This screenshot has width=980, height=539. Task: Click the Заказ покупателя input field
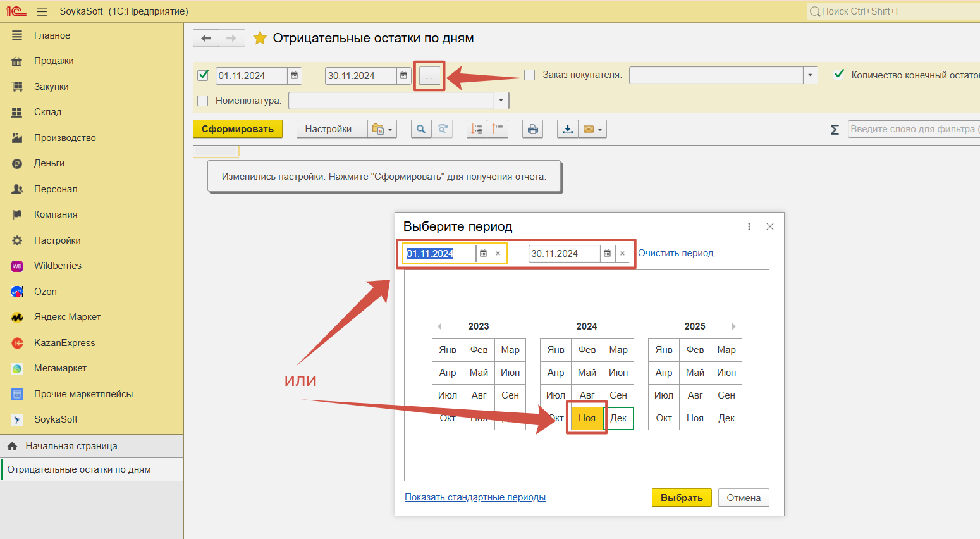tap(716, 75)
